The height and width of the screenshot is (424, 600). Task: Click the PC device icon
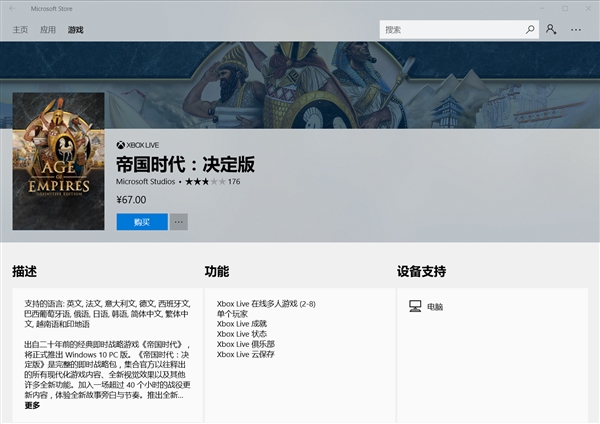[x=415, y=306]
